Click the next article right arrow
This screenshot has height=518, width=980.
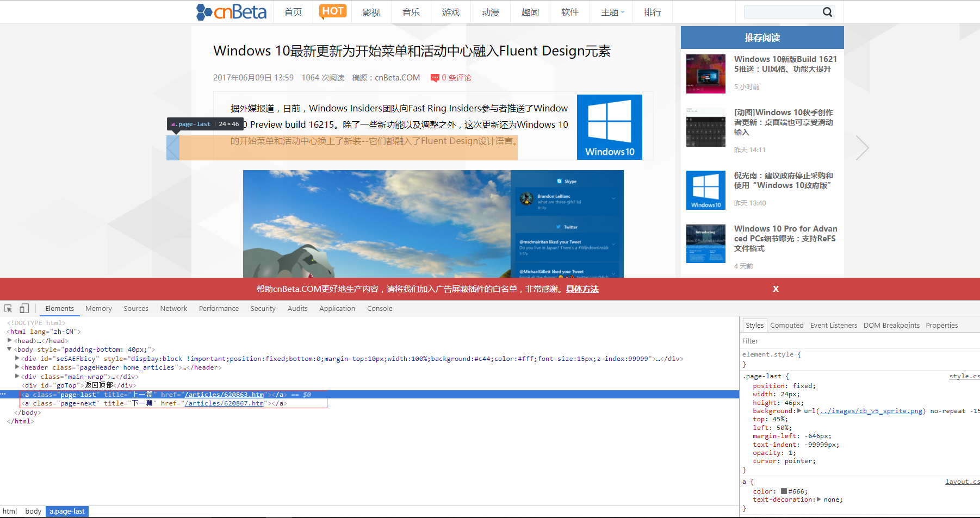[862, 148]
